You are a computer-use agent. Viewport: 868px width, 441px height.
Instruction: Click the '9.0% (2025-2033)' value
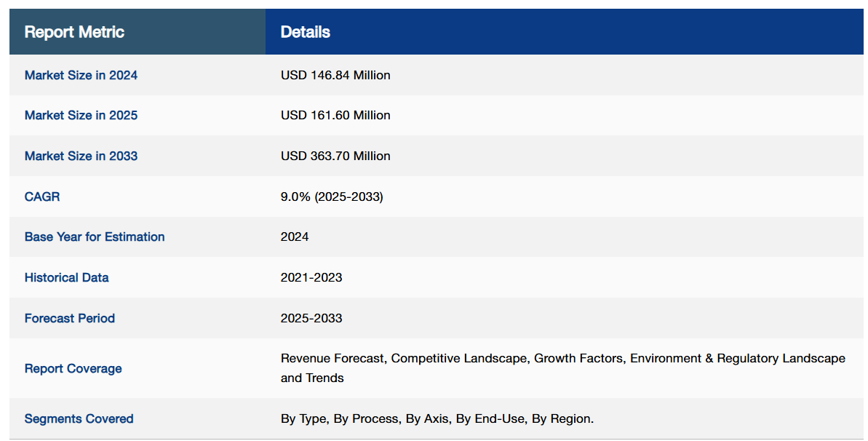pyautogui.click(x=331, y=196)
